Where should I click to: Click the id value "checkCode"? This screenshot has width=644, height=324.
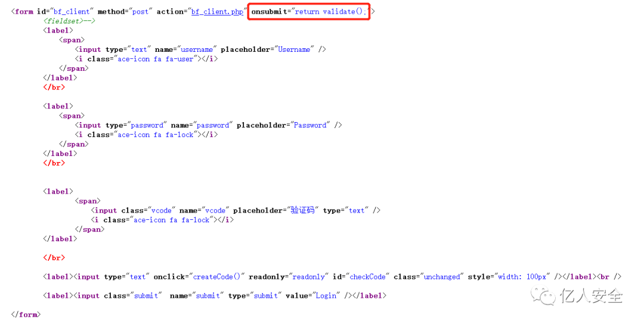367,277
